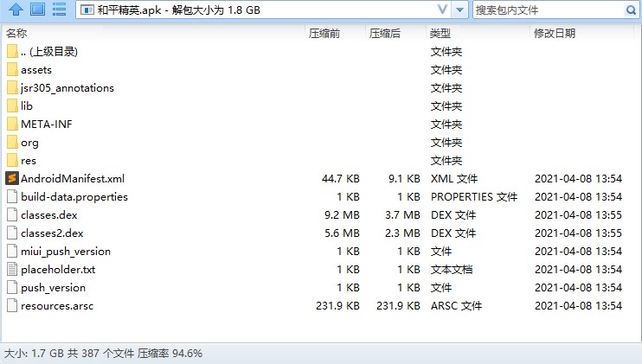Sort by 名称 column header
642x364 pixels.
pyautogui.click(x=16, y=33)
